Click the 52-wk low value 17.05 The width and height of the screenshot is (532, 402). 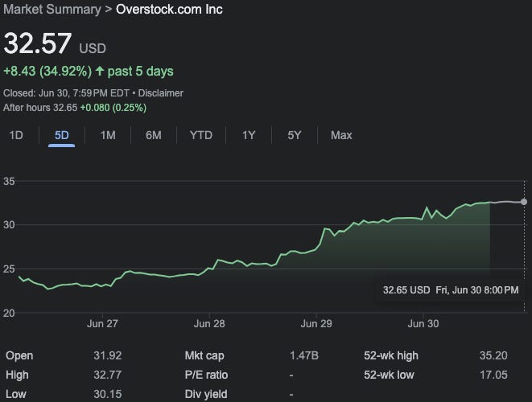tap(493, 375)
